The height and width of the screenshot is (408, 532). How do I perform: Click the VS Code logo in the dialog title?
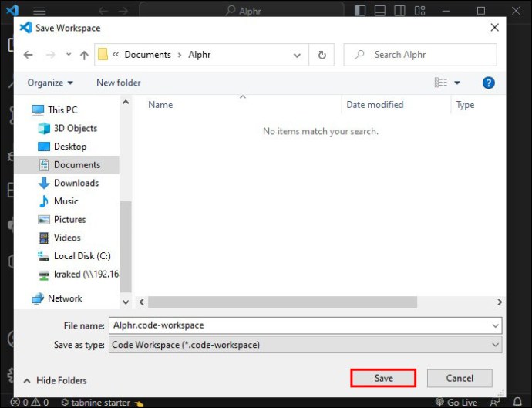click(25, 28)
